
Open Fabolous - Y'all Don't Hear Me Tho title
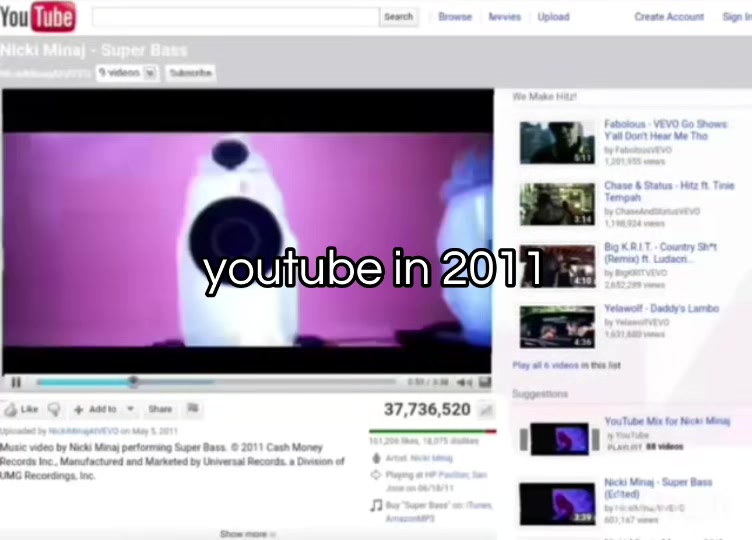point(666,130)
